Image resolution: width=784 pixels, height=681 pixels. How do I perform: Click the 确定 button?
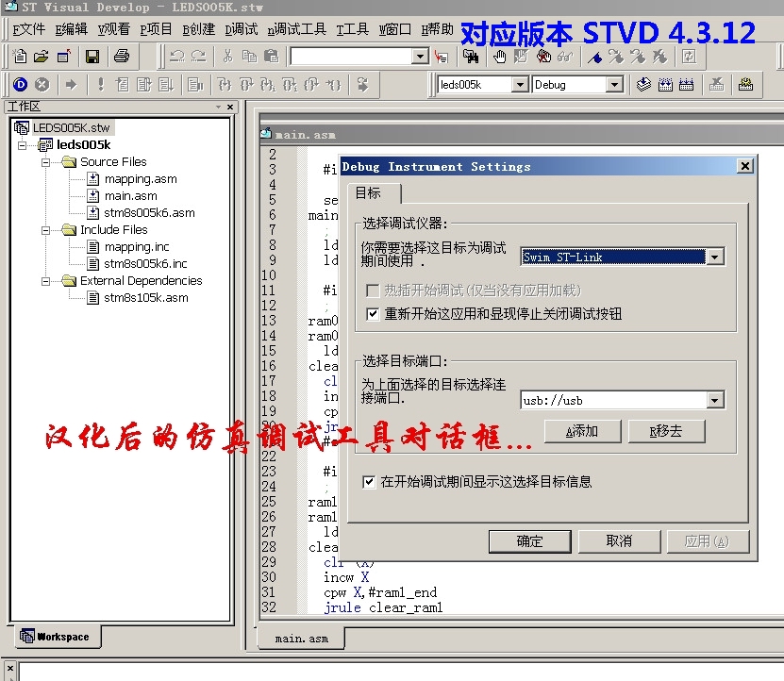529,541
